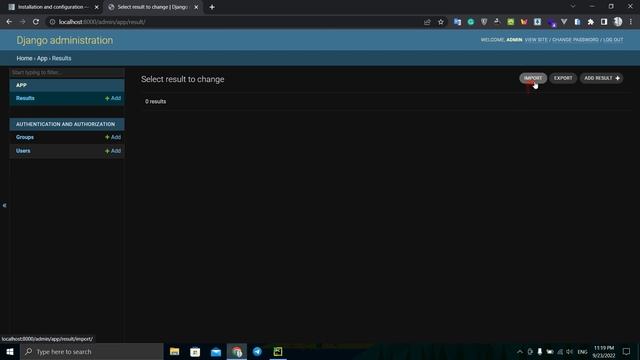This screenshot has width=640, height=360.
Task: Click the browser back arrow
Action: pos(9,22)
